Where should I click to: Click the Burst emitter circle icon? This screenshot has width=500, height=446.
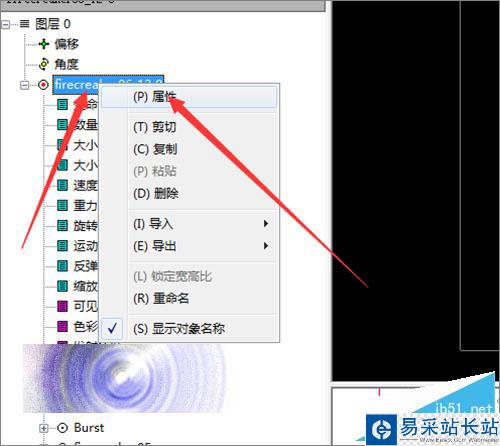(62, 428)
